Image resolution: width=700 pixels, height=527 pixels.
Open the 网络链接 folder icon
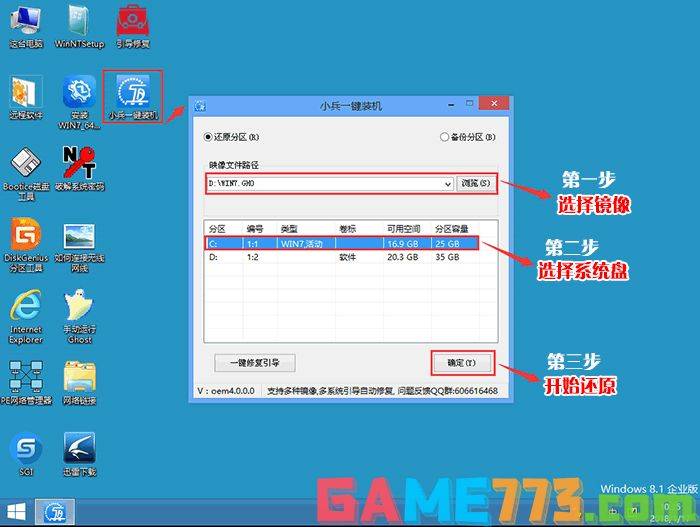(79, 383)
